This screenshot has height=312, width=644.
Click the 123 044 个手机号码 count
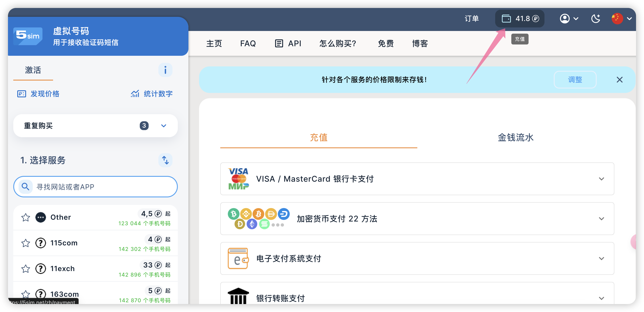tap(144, 223)
